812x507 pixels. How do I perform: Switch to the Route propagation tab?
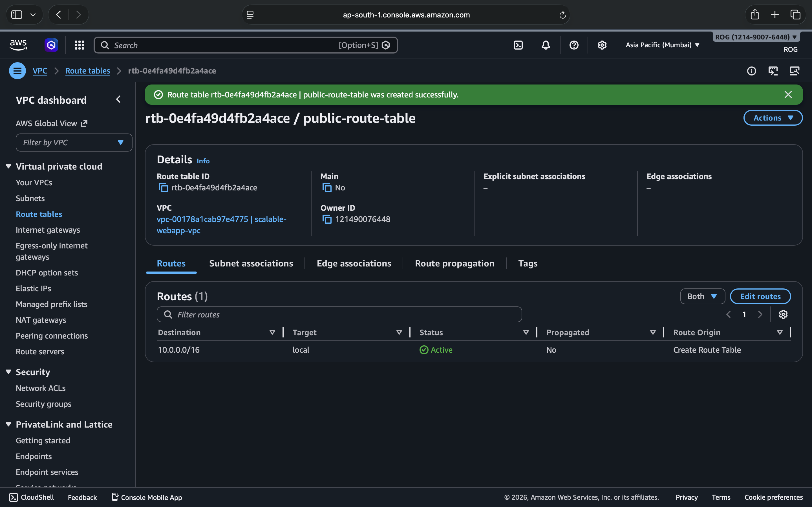coord(454,264)
